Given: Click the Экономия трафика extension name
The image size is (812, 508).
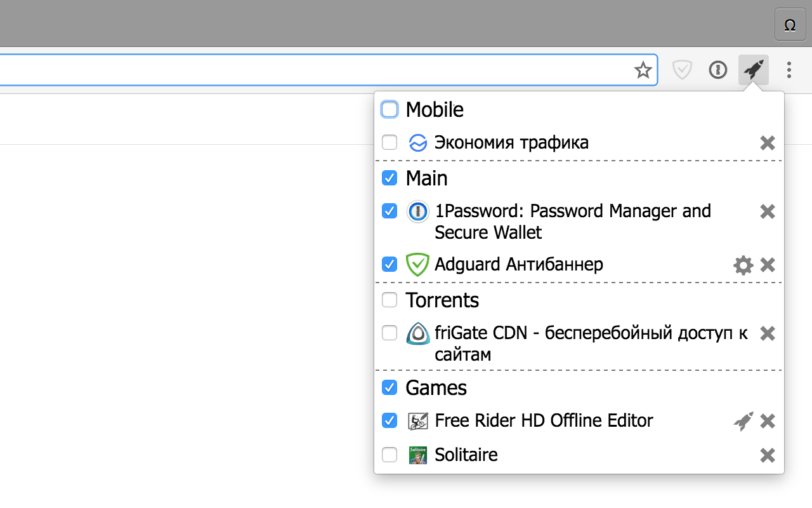Looking at the screenshot, I should pos(511,143).
